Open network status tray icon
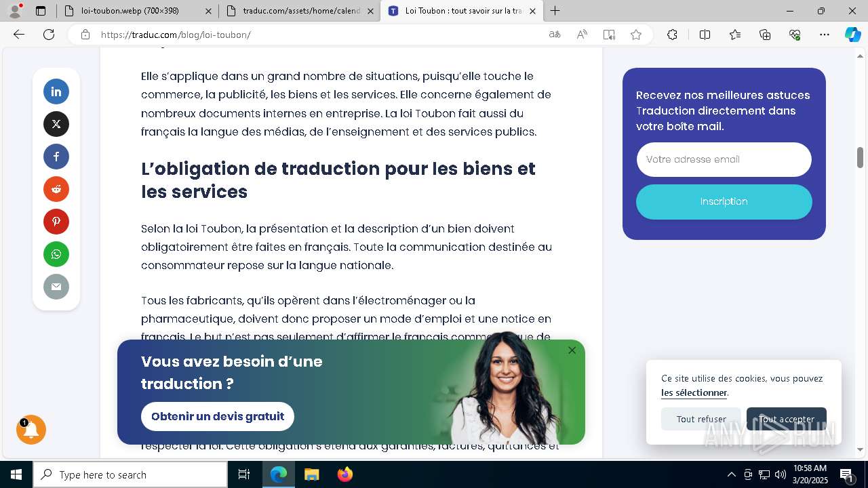868x488 pixels. pos(764,474)
